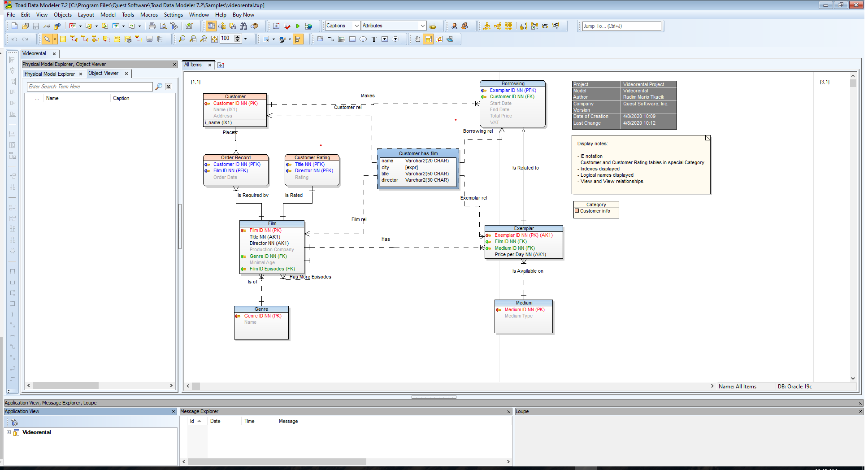Open the Select tool dropdown arrow
Screen dimensions: 868x470
point(55,39)
